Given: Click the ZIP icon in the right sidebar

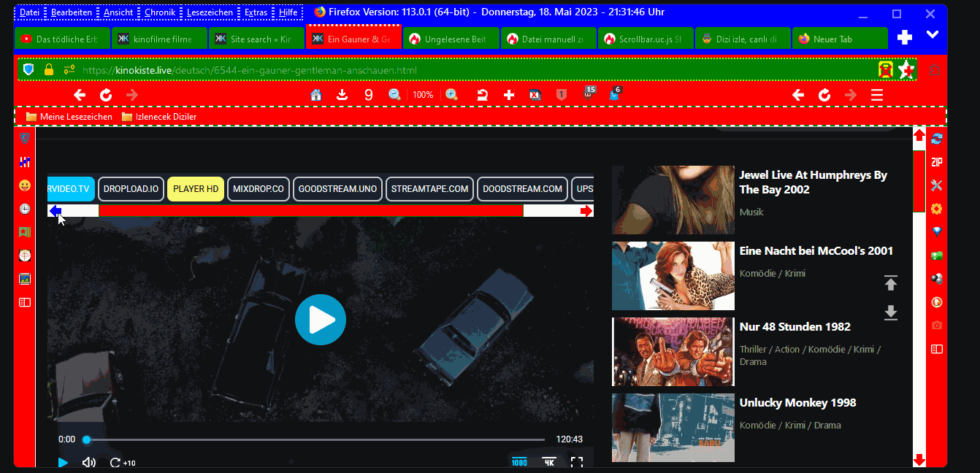Looking at the screenshot, I should [937, 161].
